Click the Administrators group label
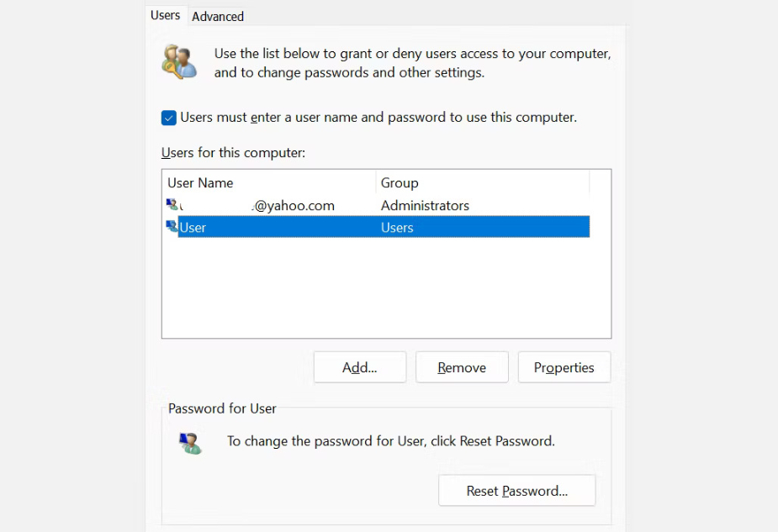 point(425,204)
